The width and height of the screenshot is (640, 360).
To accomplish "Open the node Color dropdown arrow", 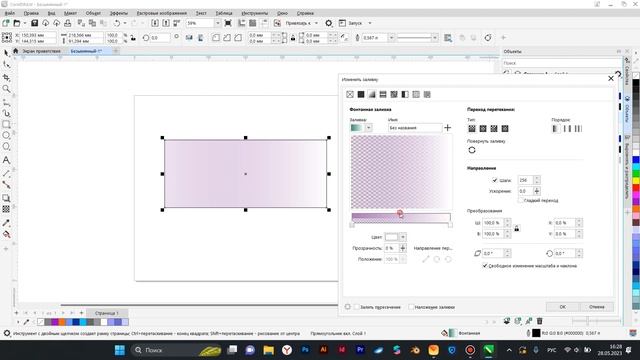I will (x=403, y=237).
